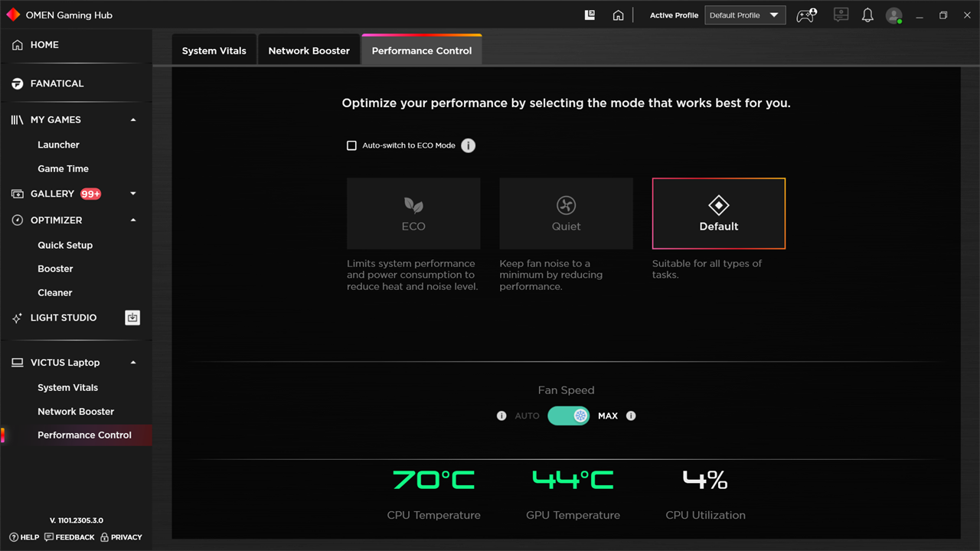Viewport: 980px width, 551px height.
Task: Click the 44°C GPU Temperature reading
Action: point(573,480)
